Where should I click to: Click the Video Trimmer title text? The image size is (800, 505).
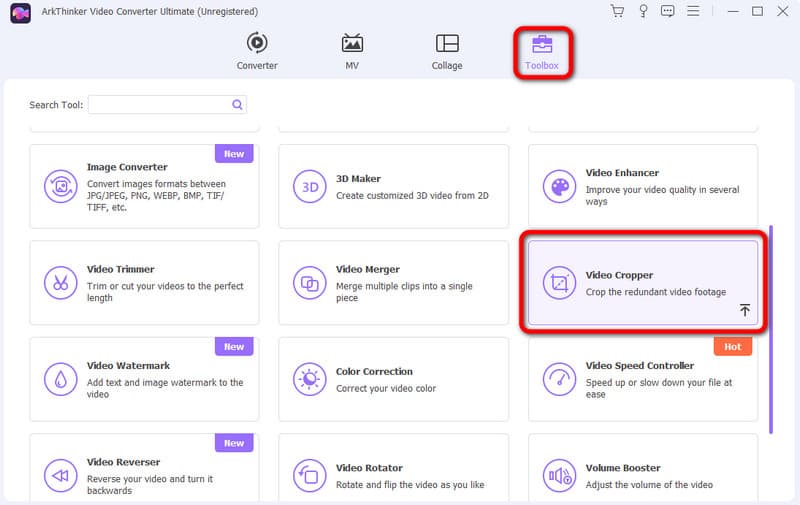pos(120,269)
